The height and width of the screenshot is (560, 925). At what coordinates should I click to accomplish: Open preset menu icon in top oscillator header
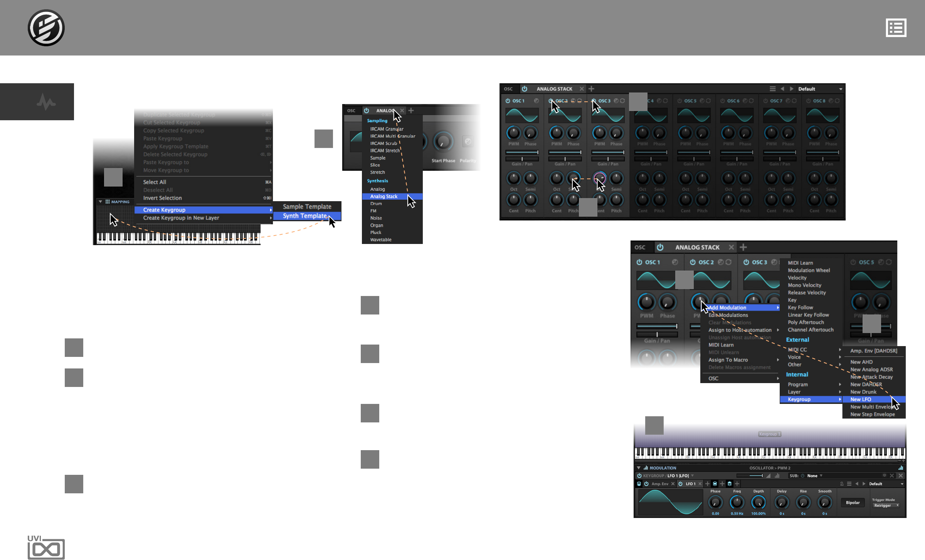(772, 89)
